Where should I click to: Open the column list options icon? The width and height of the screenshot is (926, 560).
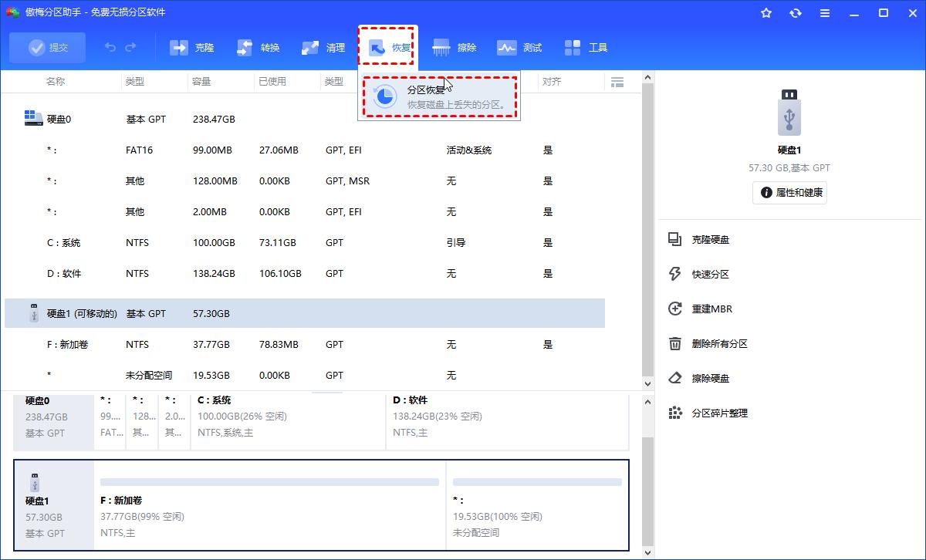pos(617,81)
